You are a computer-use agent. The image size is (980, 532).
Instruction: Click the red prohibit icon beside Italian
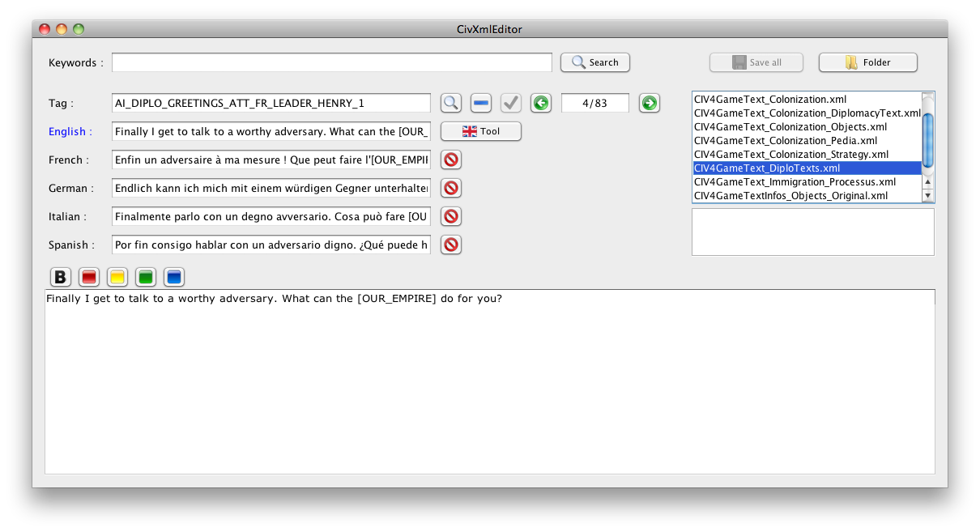pos(451,216)
